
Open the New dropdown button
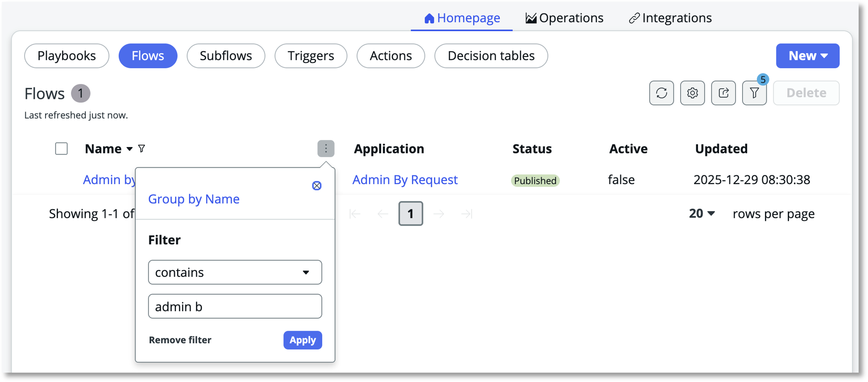pos(807,56)
